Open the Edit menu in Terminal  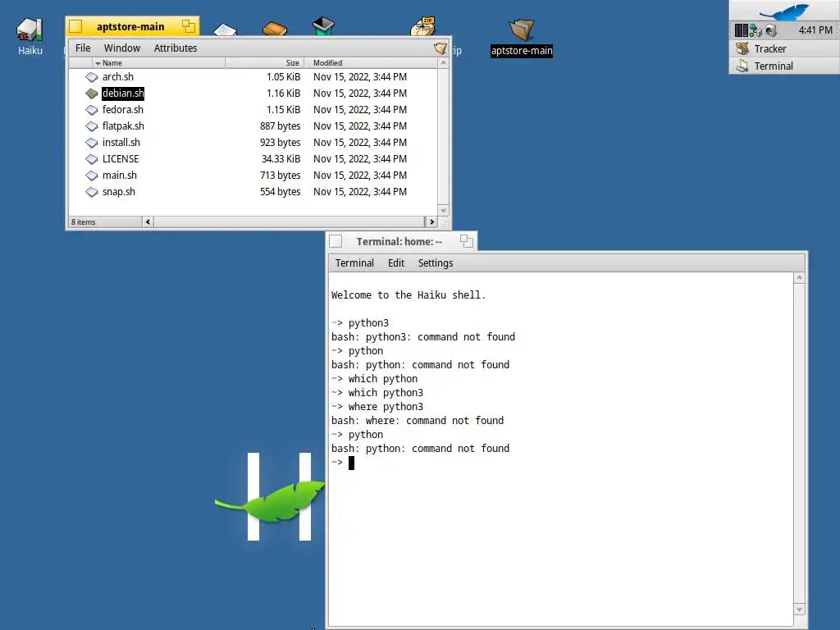[396, 263]
